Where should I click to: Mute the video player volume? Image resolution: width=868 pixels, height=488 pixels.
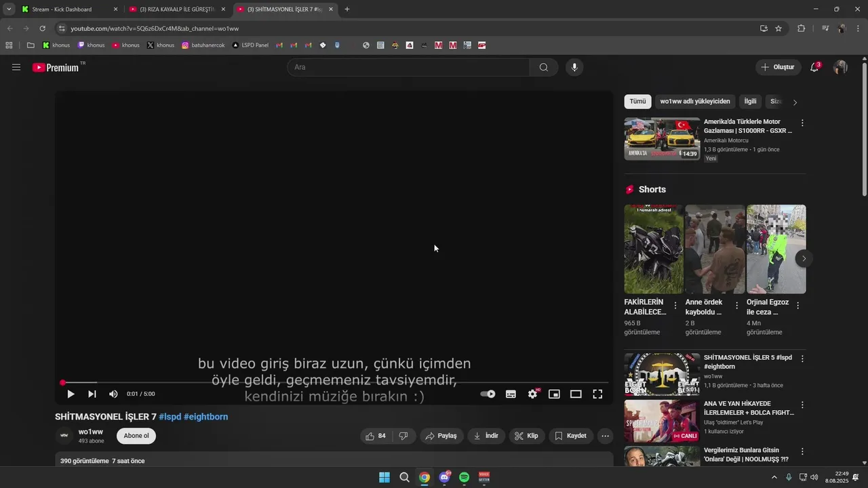pyautogui.click(x=113, y=394)
